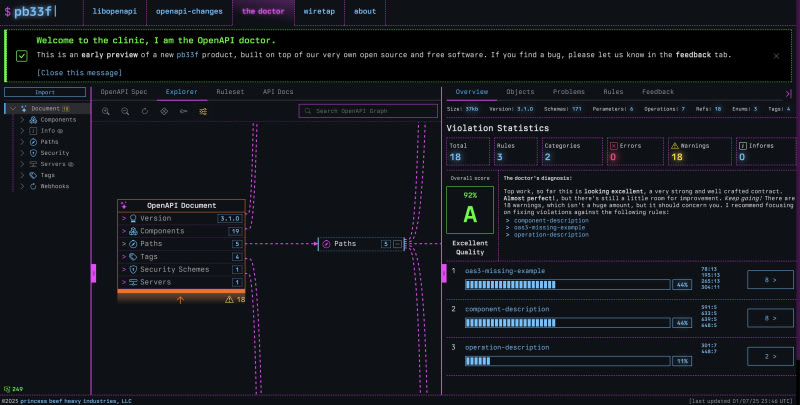This screenshot has width=800, height=405.
Task: Click the diamond-shaped icon in Explorer toolbar
Action: tap(164, 111)
